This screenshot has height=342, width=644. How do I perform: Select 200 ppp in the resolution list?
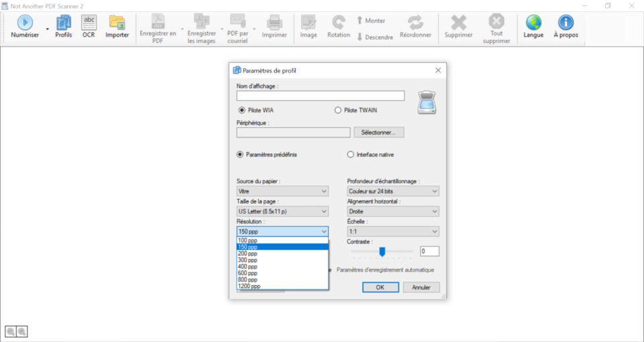point(282,253)
